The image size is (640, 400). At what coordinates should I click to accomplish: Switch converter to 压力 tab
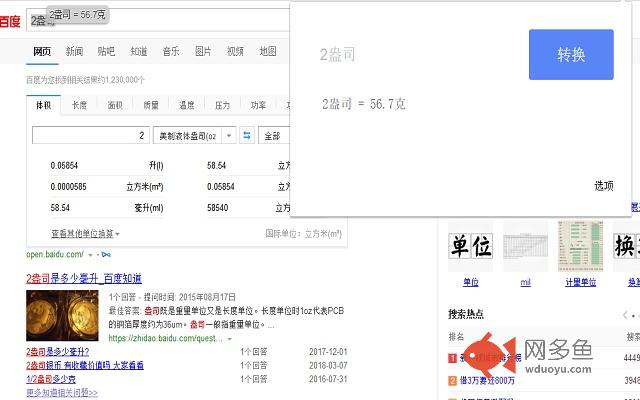click(x=222, y=105)
